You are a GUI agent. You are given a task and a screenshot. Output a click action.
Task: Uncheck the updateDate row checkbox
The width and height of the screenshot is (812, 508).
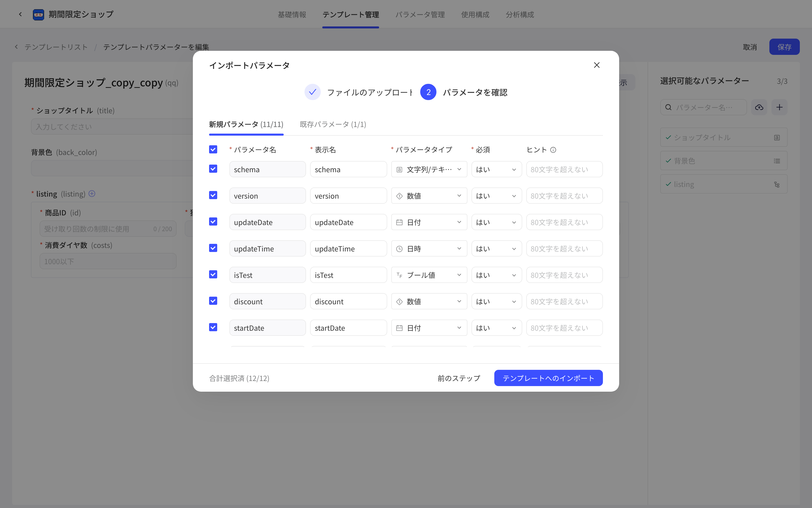tap(213, 221)
